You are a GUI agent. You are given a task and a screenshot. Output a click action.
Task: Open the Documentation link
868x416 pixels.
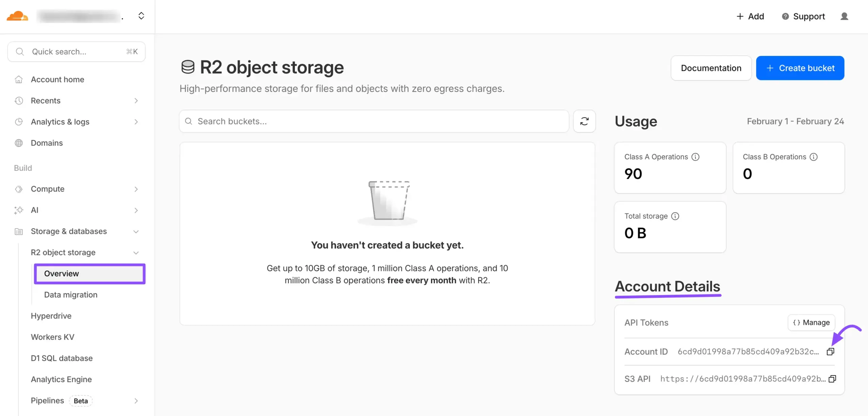pos(711,68)
